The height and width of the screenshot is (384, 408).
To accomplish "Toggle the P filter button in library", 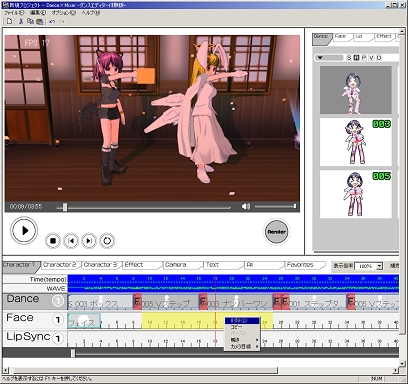I will coord(364,58).
